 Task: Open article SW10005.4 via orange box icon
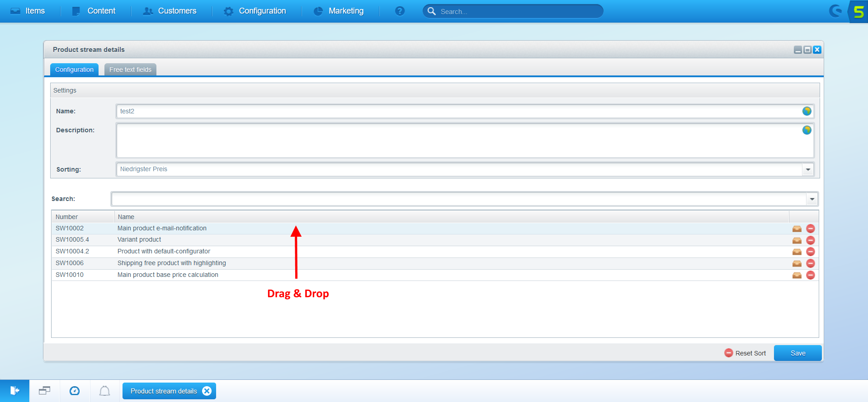797,240
